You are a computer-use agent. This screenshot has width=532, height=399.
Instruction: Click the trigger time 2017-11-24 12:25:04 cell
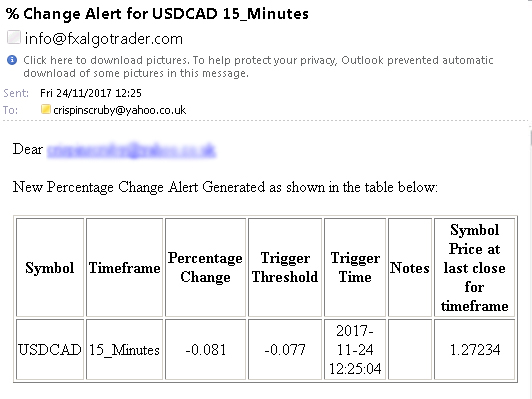point(355,349)
